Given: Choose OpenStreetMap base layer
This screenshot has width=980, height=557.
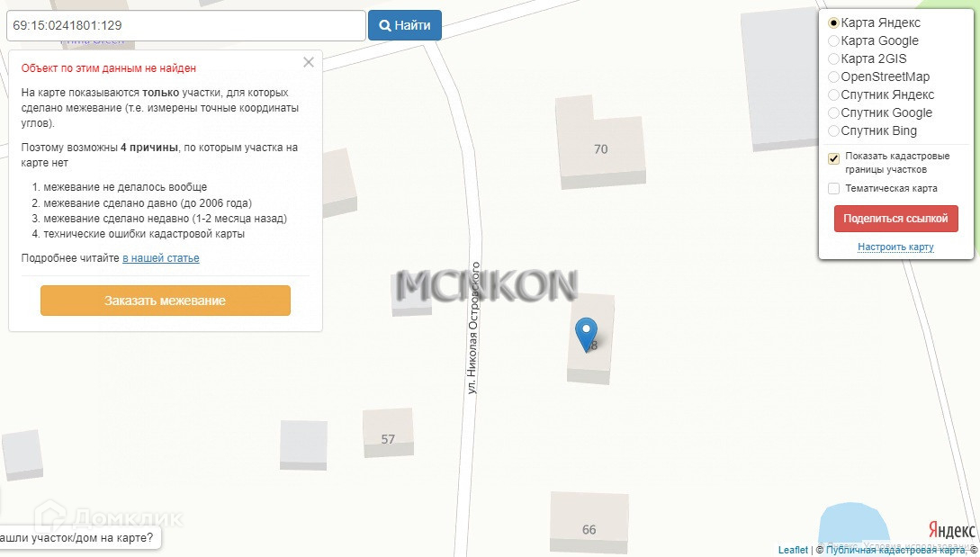Looking at the screenshot, I should [x=833, y=76].
